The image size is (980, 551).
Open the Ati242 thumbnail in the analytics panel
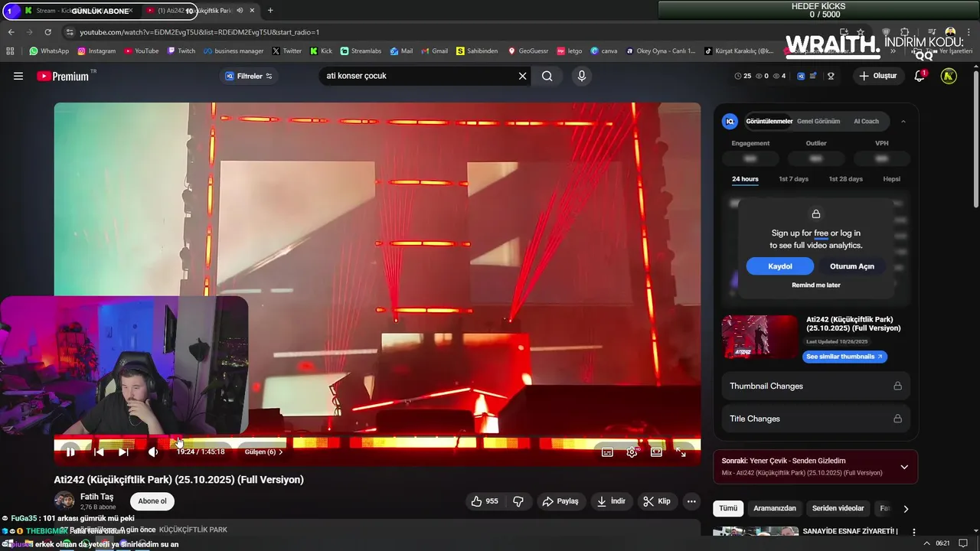coord(760,337)
